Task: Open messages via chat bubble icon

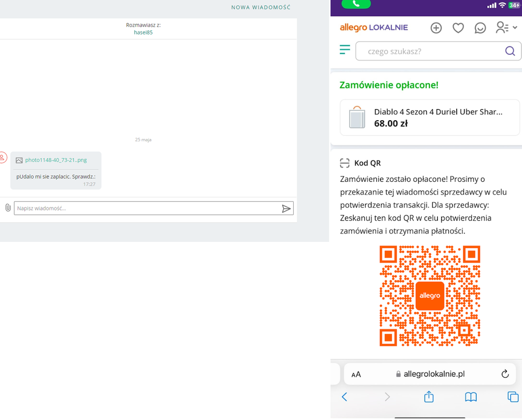Action: (x=480, y=28)
